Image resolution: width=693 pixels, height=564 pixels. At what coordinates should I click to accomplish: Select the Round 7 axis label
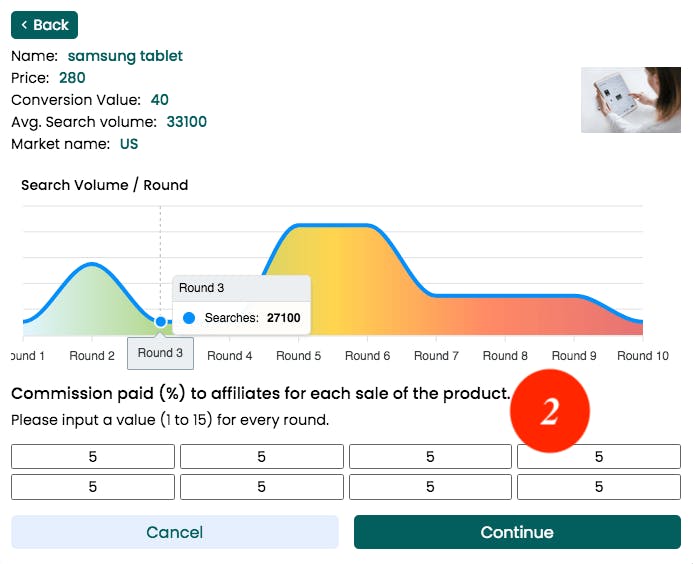[x=436, y=355]
